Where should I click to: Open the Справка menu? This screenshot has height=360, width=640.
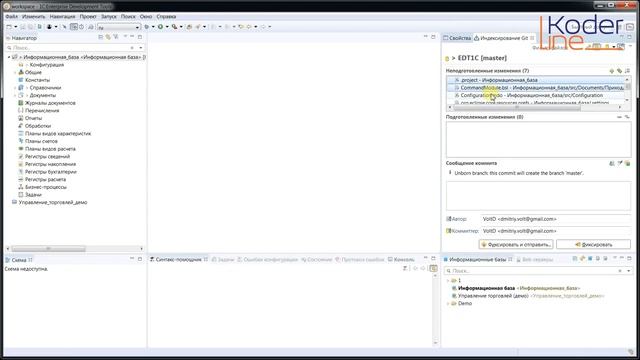tap(166, 17)
